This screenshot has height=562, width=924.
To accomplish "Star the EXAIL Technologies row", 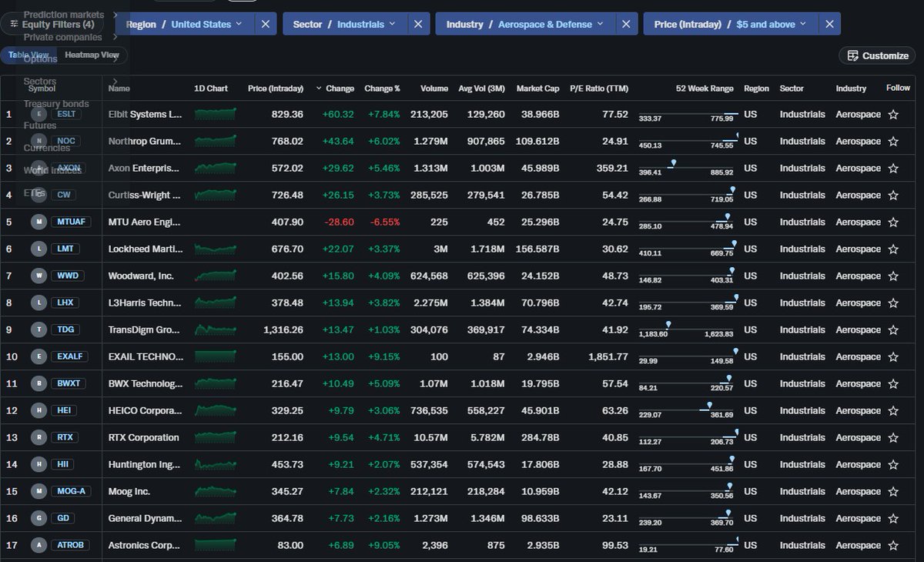I will [x=893, y=356].
